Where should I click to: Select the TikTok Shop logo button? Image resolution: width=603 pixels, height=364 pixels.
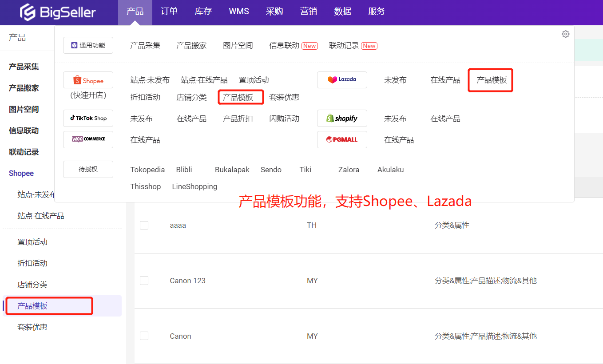pyautogui.click(x=88, y=118)
